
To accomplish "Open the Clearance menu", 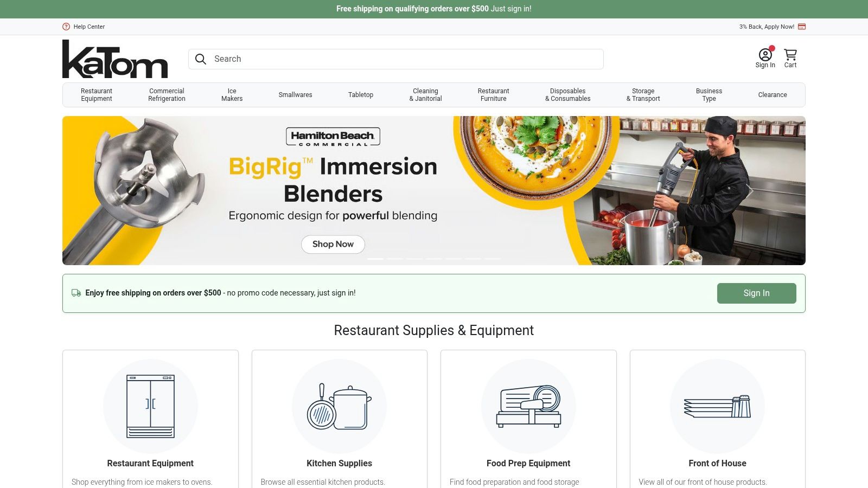I will coord(773,95).
